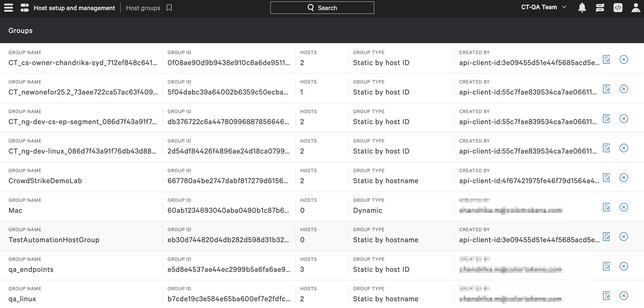Screen dimensions: 644x308
Task: Open the Mac group name
Action: (x=15, y=210)
